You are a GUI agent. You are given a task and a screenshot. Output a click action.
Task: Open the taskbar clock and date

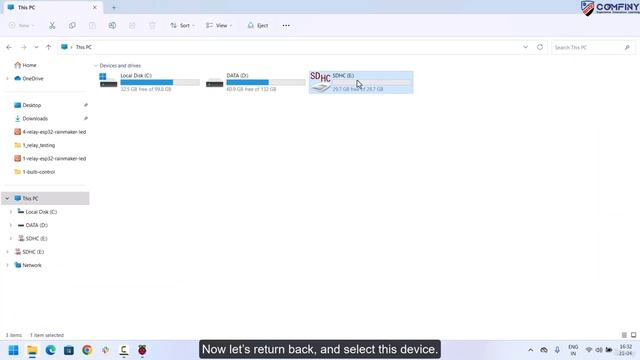(626, 350)
